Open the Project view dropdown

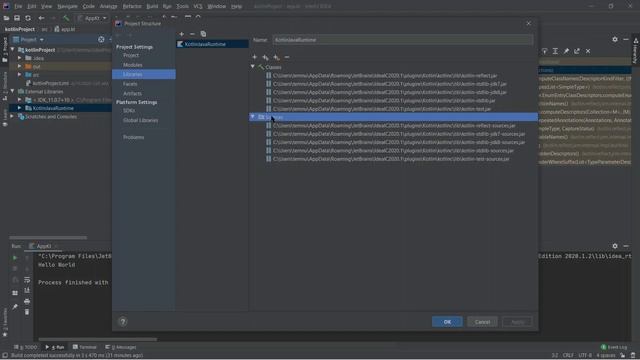28,40
